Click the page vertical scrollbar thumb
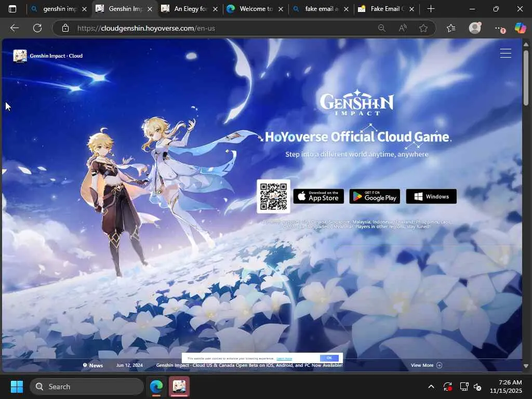 pos(526,78)
